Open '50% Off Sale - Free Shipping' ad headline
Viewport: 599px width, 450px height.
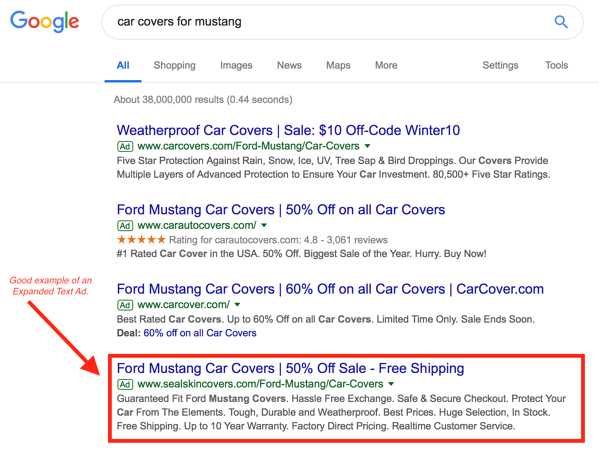click(290, 369)
